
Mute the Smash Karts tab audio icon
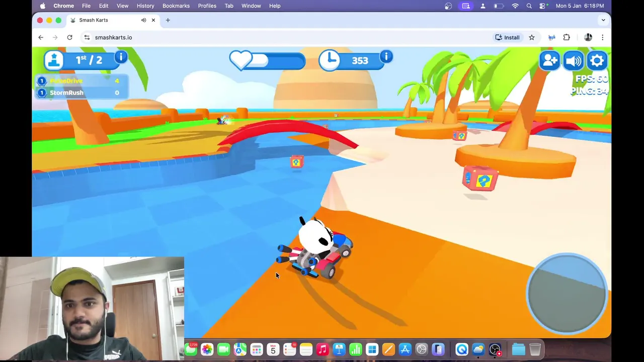click(143, 20)
